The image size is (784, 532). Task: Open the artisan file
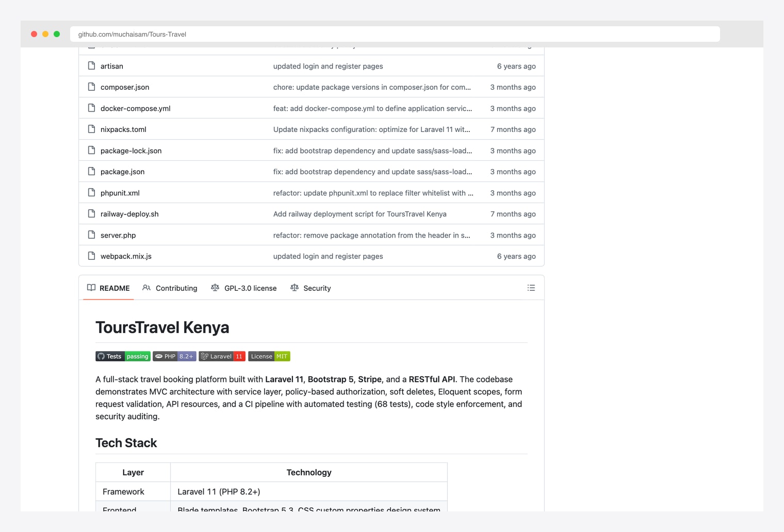coord(112,66)
